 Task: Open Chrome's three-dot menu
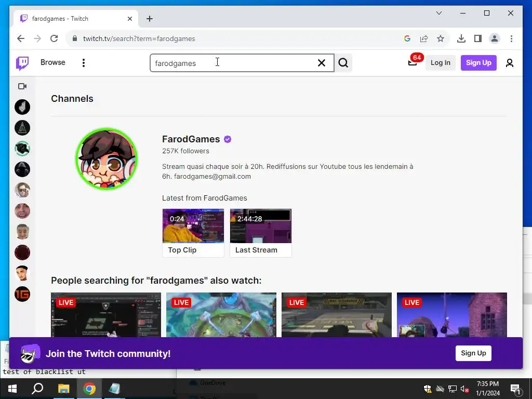pos(511,38)
